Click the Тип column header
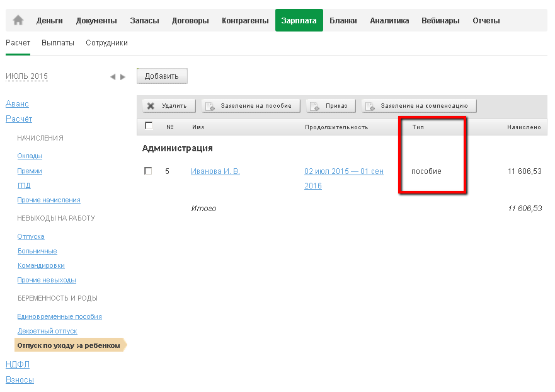 pyautogui.click(x=418, y=127)
